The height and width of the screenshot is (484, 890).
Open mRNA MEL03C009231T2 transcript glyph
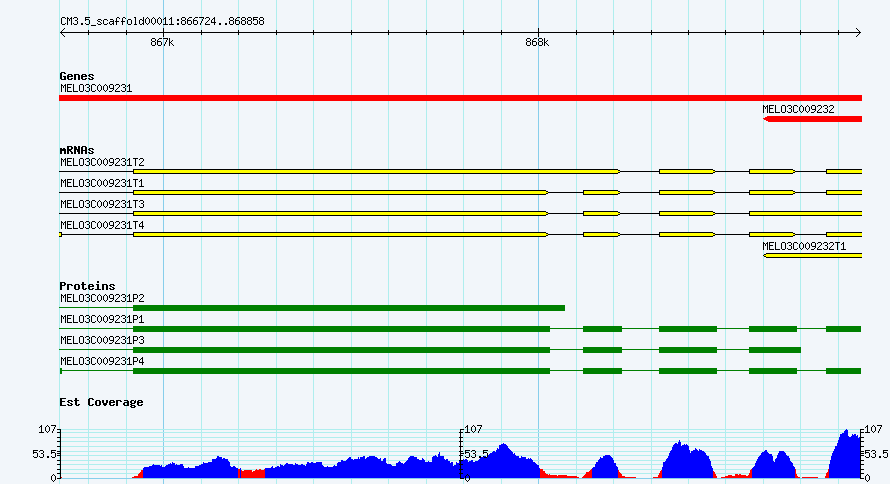(460, 171)
